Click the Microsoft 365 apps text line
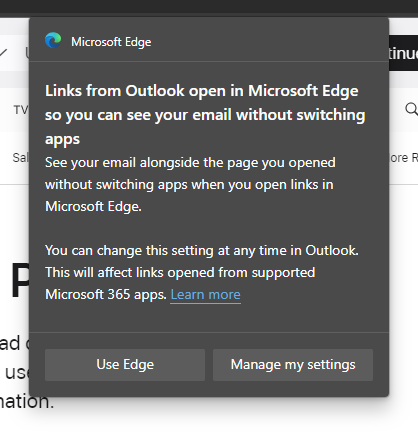 coord(106,295)
